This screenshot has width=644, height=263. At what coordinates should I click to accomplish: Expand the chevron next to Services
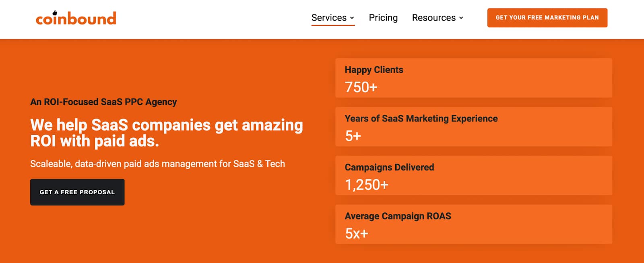352,18
